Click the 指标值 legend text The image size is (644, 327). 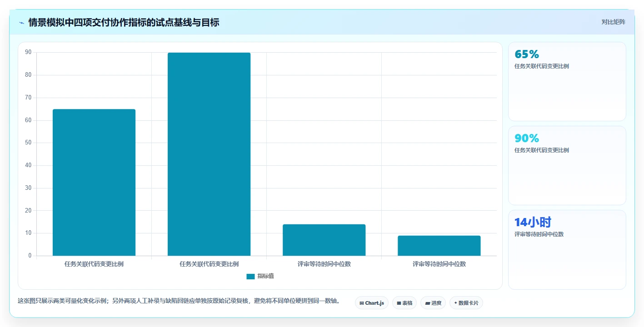(265, 277)
